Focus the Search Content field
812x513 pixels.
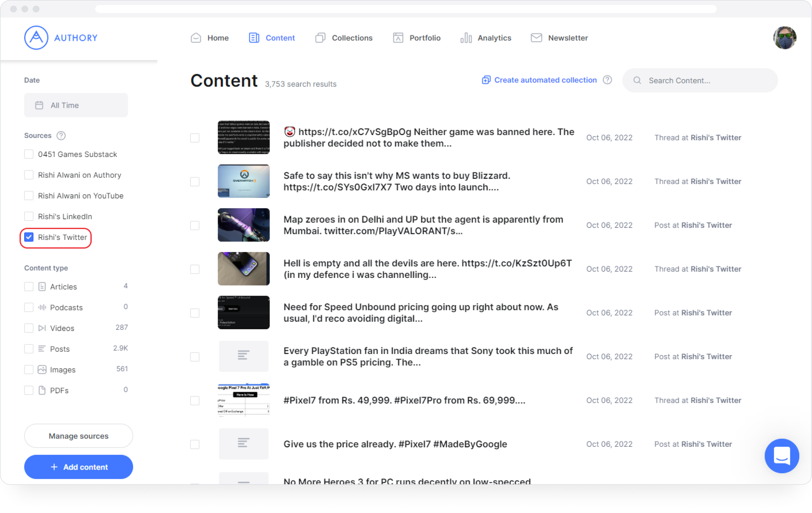tap(700, 80)
